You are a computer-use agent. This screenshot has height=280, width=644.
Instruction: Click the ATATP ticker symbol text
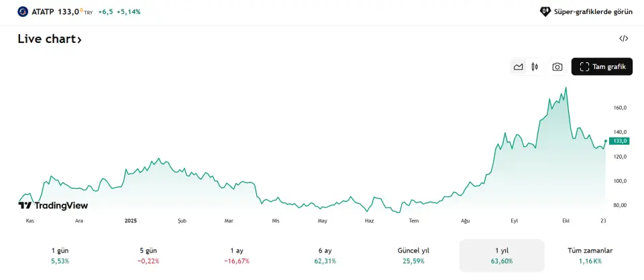pyautogui.click(x=43, y=11)
